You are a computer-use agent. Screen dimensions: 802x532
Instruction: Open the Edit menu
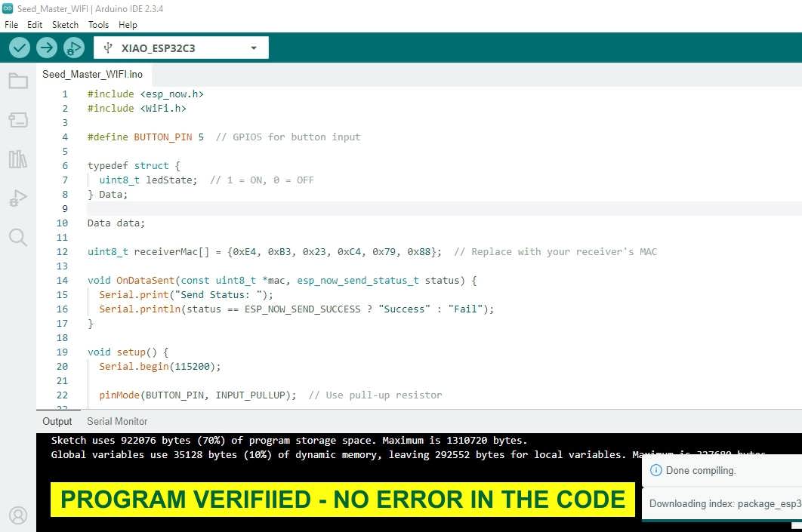point(35,25)
